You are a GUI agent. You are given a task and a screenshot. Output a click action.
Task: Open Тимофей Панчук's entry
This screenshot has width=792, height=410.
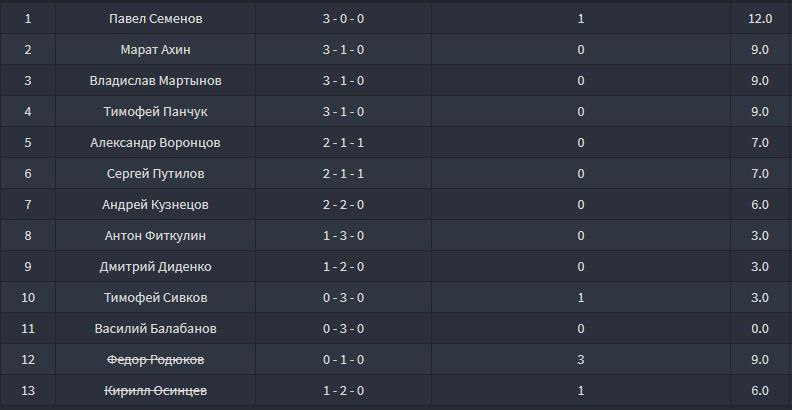(x=155, y=112)
